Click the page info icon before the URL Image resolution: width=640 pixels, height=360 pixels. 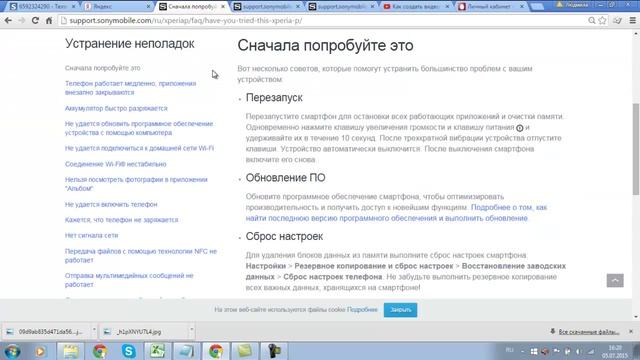[64, 20]
